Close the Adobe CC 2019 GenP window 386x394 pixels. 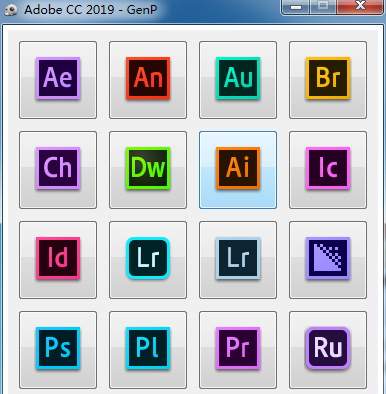(x=360, y=7)
